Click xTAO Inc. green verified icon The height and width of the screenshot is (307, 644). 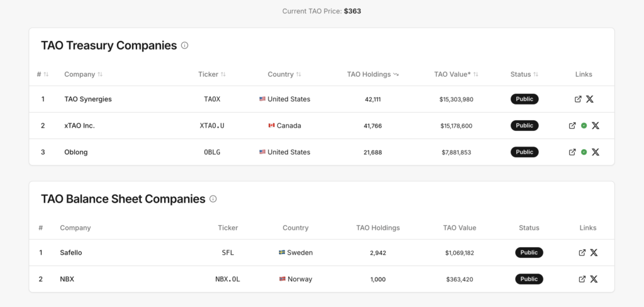coord(584,126)
